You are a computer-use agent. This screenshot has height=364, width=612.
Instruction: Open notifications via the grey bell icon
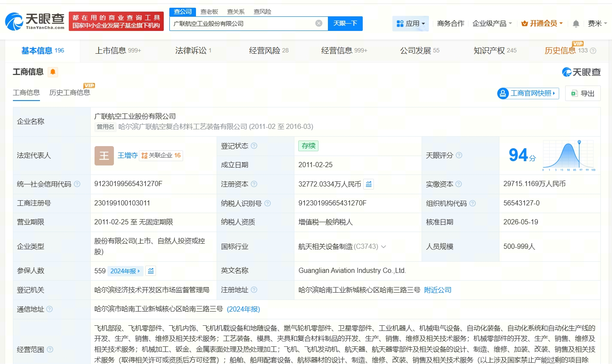(576, 24)
